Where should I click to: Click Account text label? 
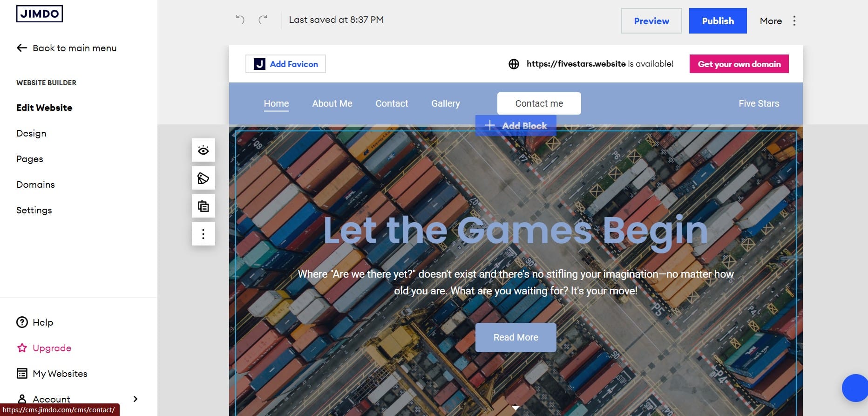51,399
